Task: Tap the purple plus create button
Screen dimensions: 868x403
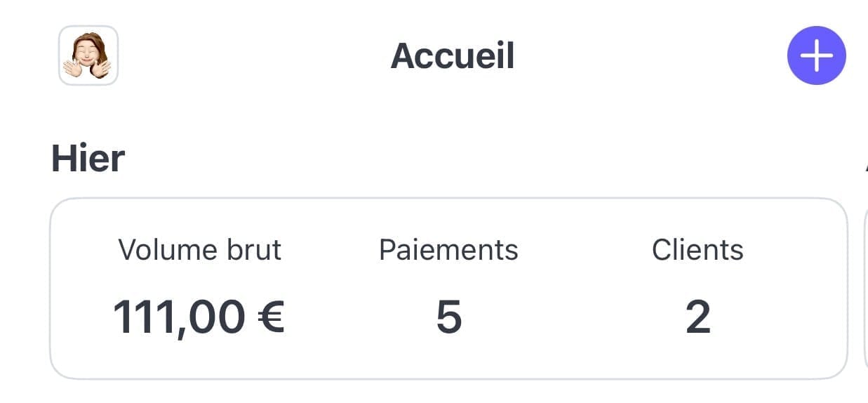Action: point(816,56)
